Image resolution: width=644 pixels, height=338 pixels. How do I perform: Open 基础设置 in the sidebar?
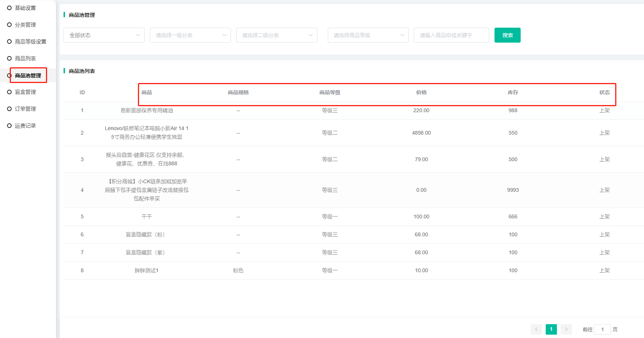pos(25,8)
